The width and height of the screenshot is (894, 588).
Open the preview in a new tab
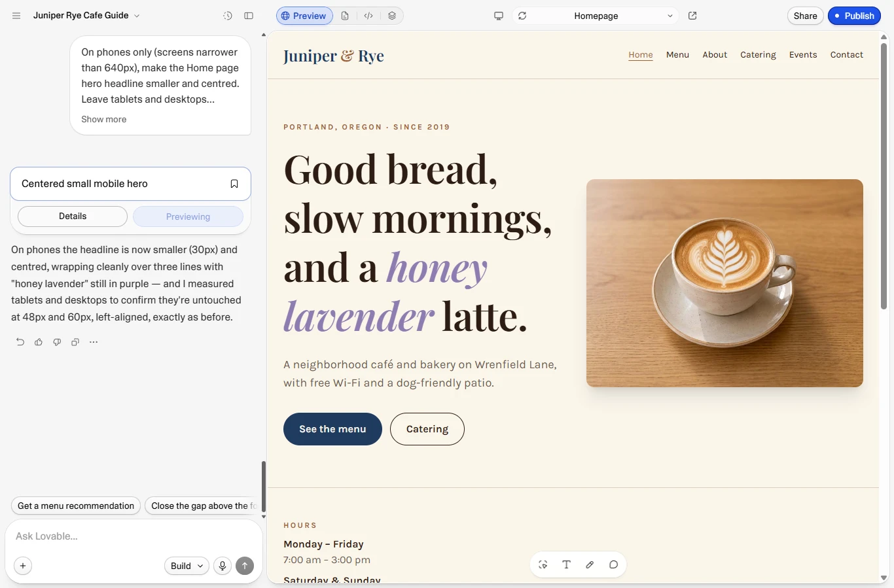[692, 16]
